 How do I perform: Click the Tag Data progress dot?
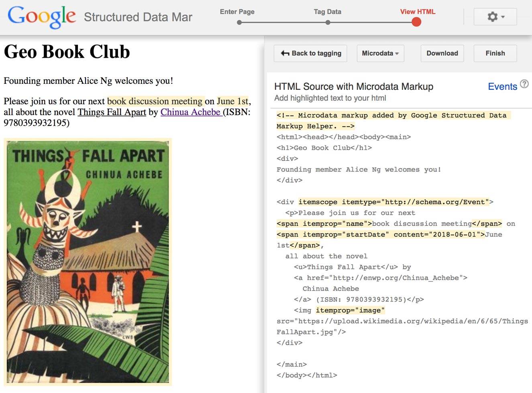[328, 22]
